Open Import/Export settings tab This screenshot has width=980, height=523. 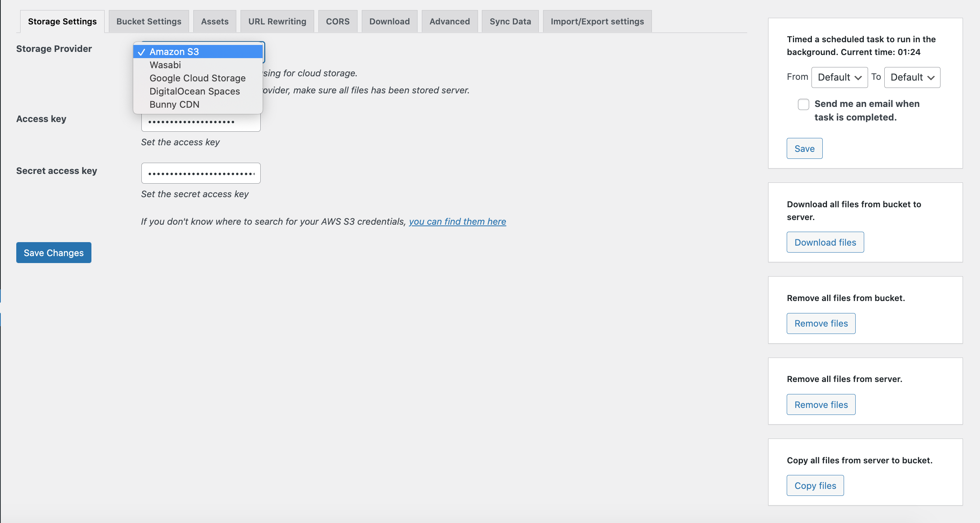[597, 22]
